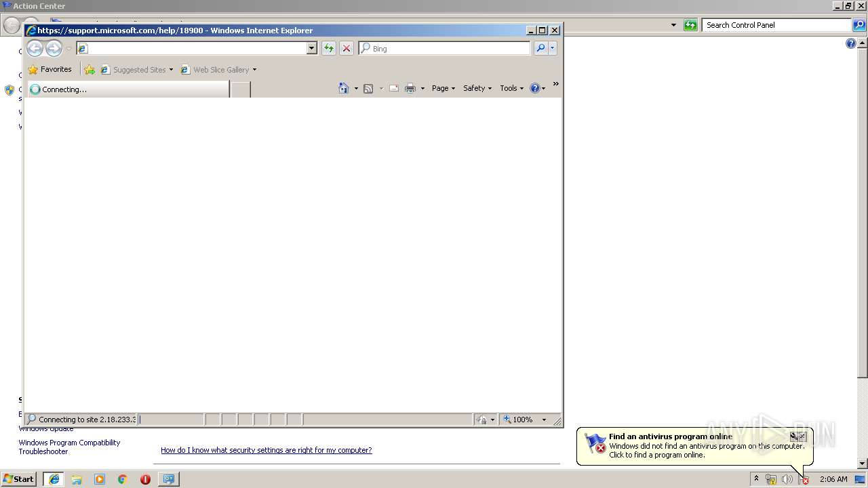868x488 pixels.
Task: Select the Connecting... browser tab
Action: 127,89
